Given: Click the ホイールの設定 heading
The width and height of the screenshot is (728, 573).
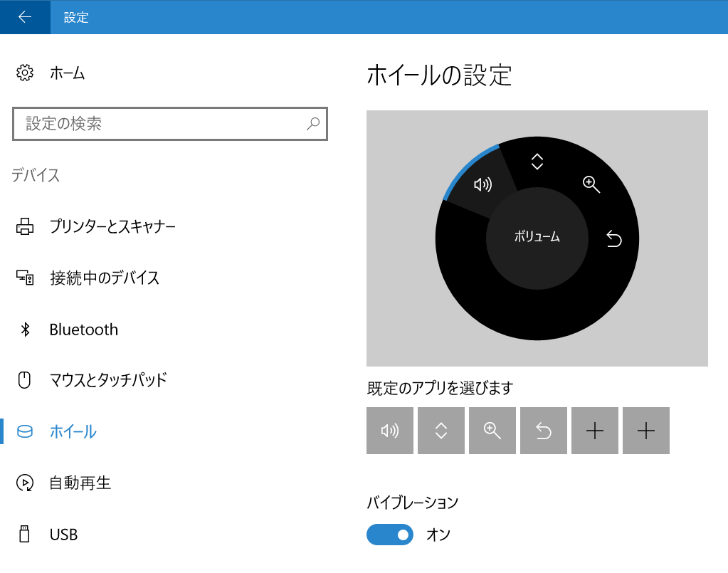Looking at the screenshot, I should coord(439,75).
